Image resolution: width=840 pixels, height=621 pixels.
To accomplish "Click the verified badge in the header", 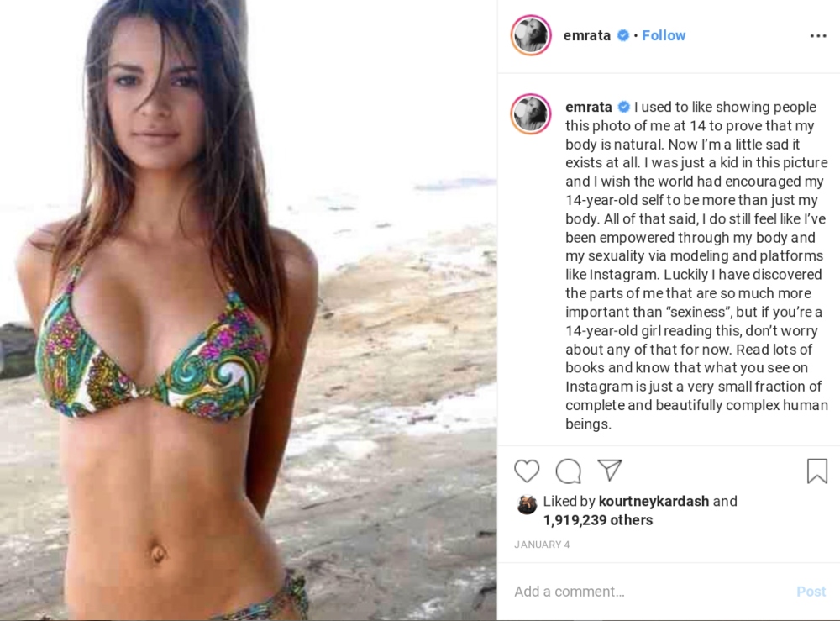I will coord(623,35).
